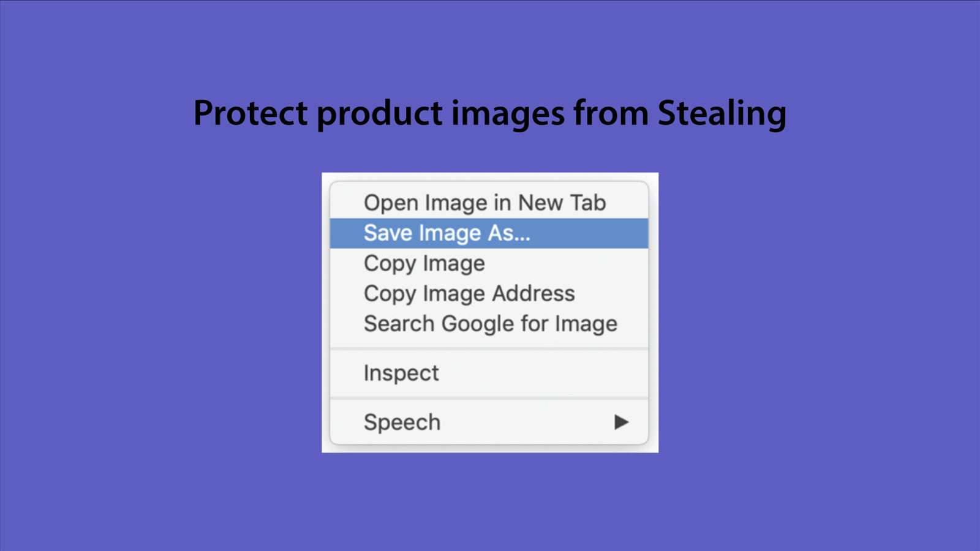This screenshot has height=551, width=980.
Task: Choose Copy Image Address
Action: coord(469,293)
